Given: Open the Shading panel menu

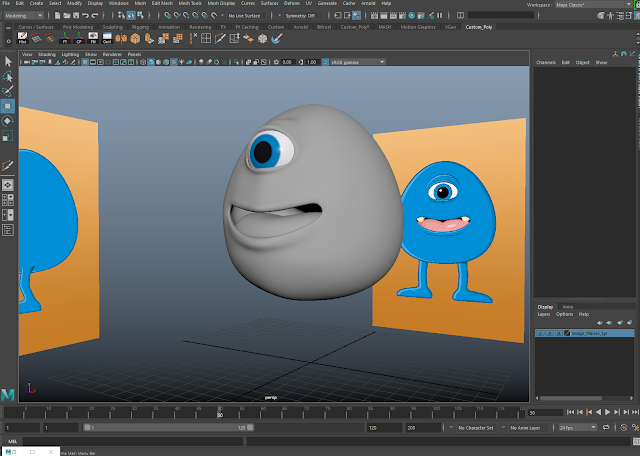Looking at the screenshot, I should click(x=47, y=54).
